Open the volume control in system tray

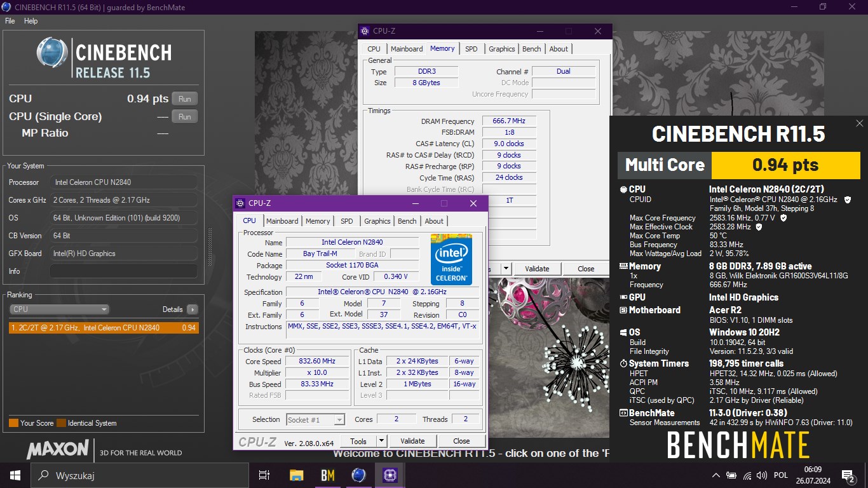[x=762, y=475]
